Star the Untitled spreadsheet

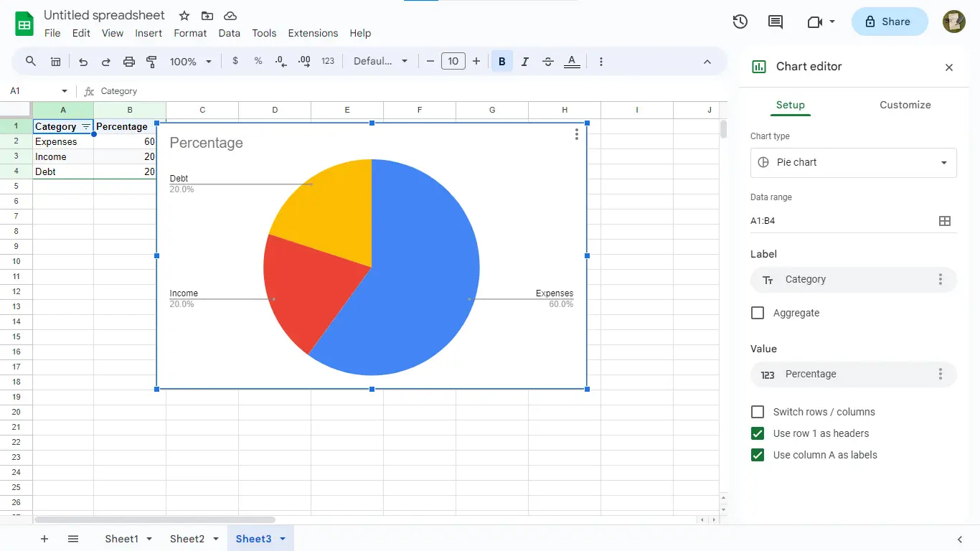point(184,16)
